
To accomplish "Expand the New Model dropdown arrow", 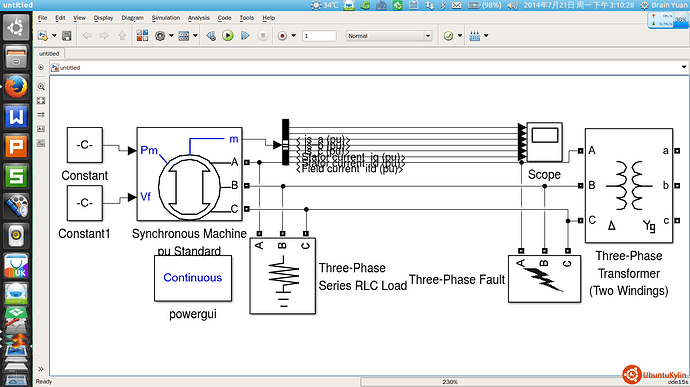I will coord(54,36).
